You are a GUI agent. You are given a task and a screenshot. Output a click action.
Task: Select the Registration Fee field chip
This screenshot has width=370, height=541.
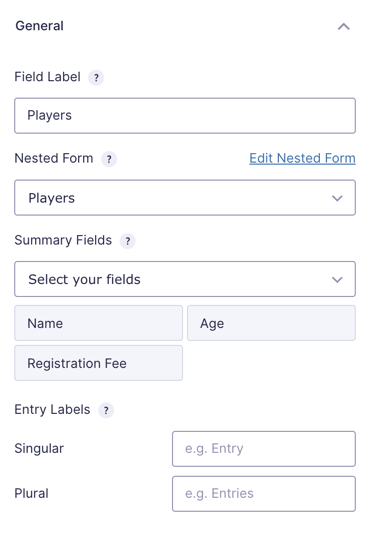point(98,363)
